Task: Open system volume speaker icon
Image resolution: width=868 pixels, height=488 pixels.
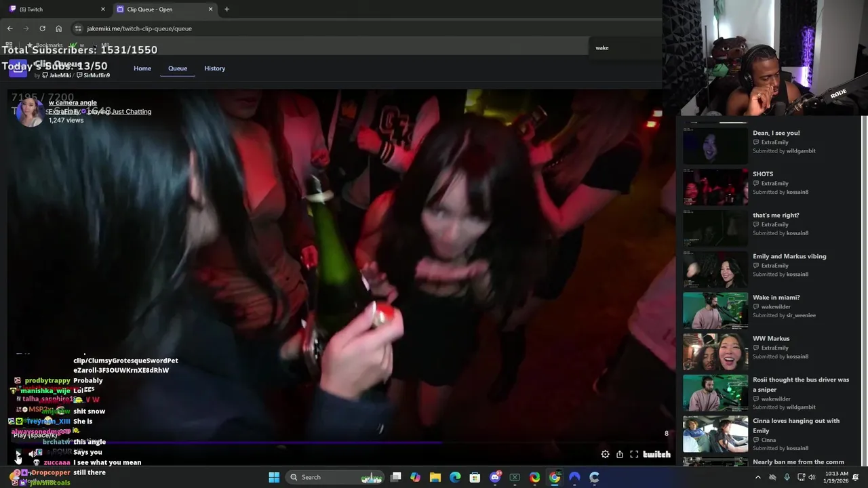Action: coord(812,477)
